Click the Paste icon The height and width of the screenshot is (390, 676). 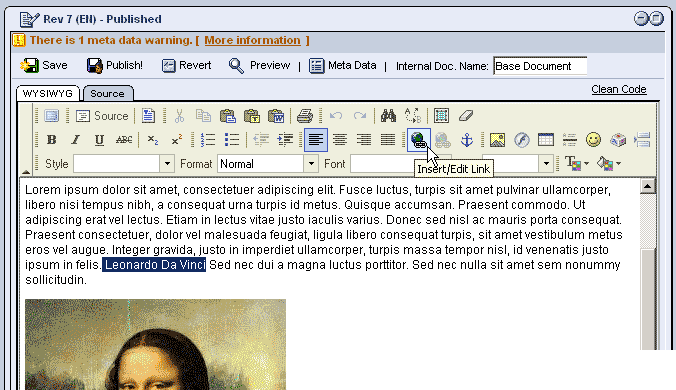[x=227, y=116]
